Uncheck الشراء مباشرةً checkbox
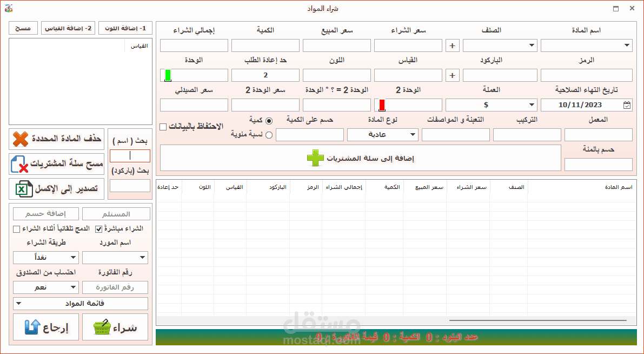Screen dimensions: 644x354 coord(98,229)
